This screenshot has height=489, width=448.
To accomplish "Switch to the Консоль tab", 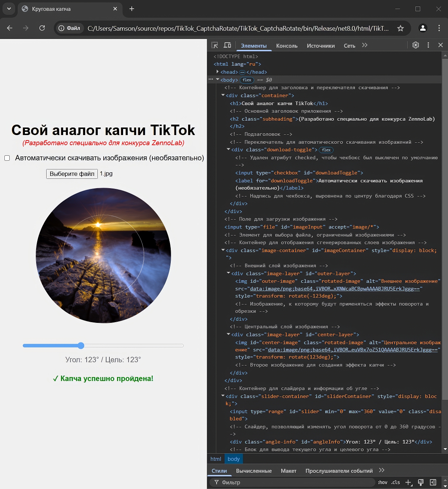I will (287, 46).
